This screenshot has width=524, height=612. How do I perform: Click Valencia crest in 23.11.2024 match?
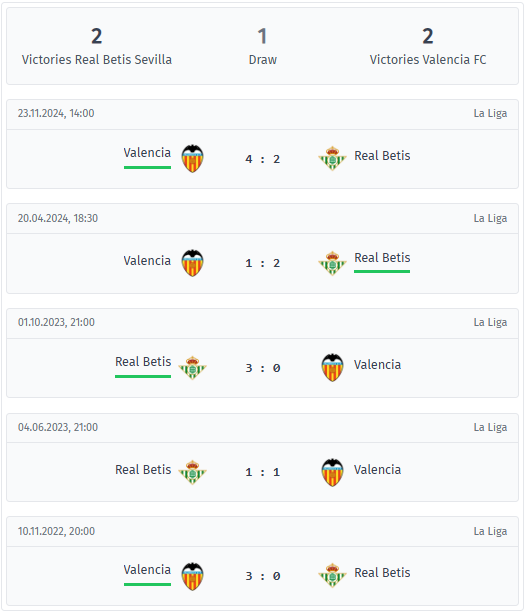[x=192, y=158]
